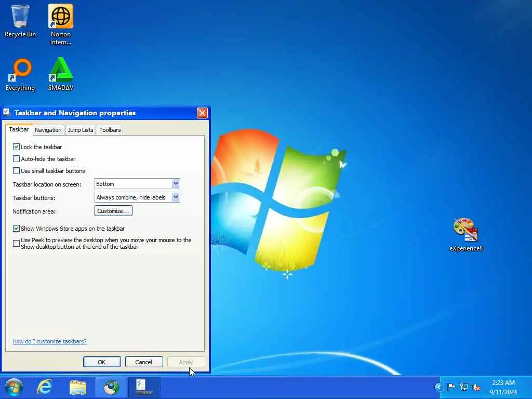Toggle Show Windows Store apps on taskbar

click(16, 229)
